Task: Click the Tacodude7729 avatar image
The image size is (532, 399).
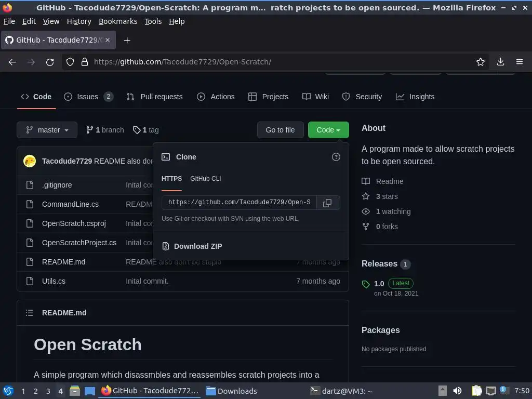Action: (x=30, y=161)
